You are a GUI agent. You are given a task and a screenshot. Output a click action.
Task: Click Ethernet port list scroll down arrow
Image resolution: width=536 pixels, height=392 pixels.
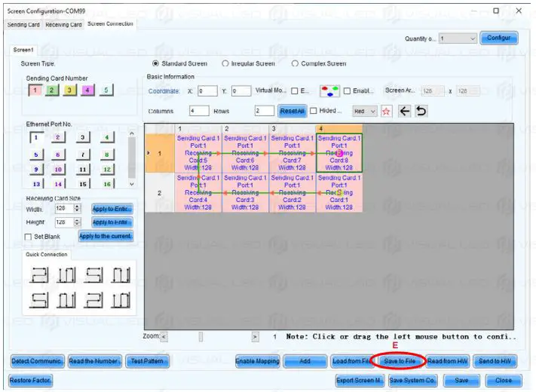click(132, 184)
